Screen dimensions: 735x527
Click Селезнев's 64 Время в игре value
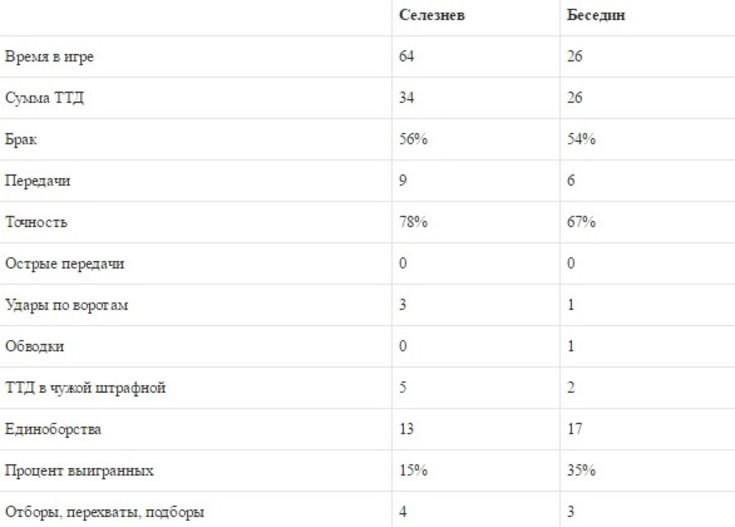click(x=406, y=57)
